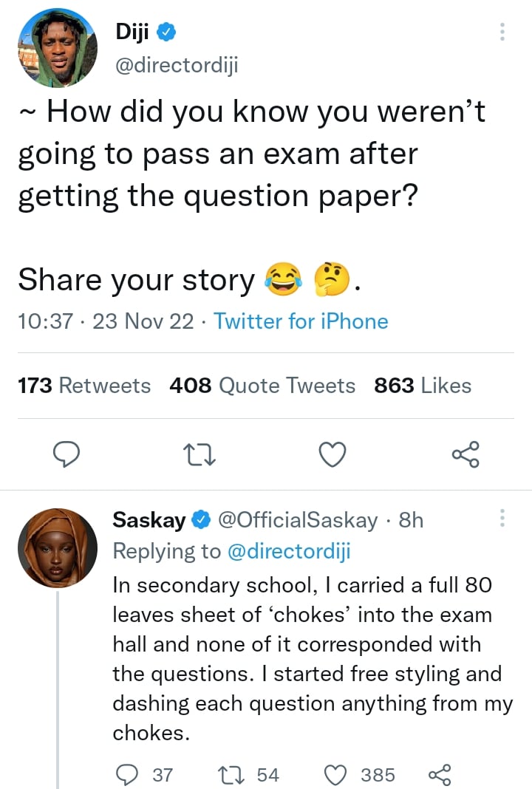Retweet Diji's exam question tweet
The width and height of the screenshot is (532, 789).
point(200,454)
